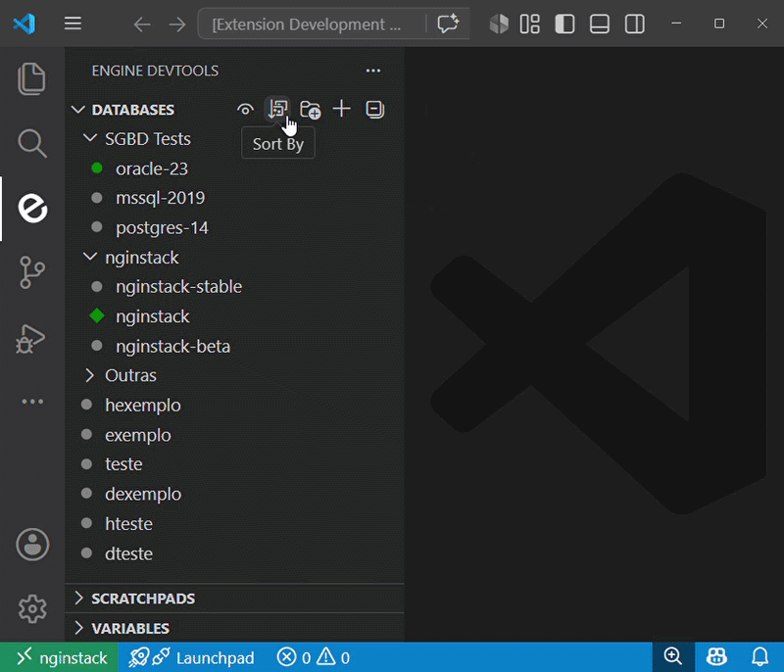Open the Engine DevTools activity bar icon
This screenshot has height=672, width=784.
(x=32, y=208)
